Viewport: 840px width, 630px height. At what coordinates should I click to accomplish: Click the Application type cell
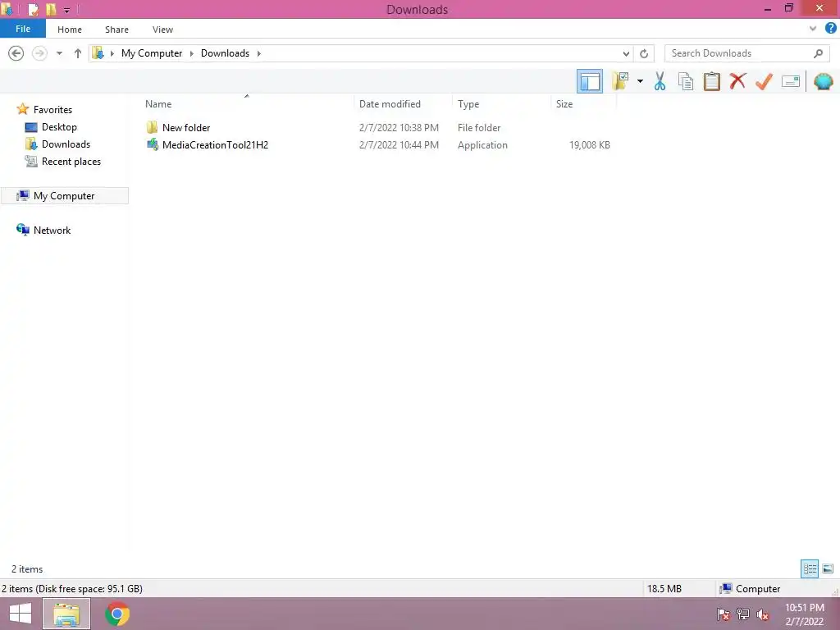(482, 144)
